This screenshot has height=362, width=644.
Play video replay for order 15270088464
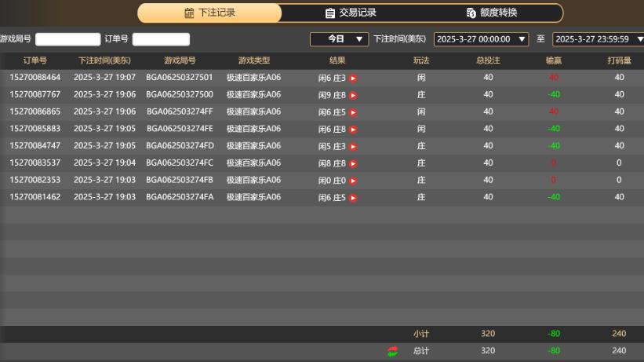pos(353,78)
